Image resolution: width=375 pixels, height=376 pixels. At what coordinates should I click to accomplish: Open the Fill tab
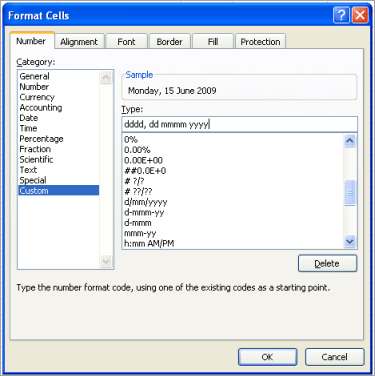tap(213, 42)
